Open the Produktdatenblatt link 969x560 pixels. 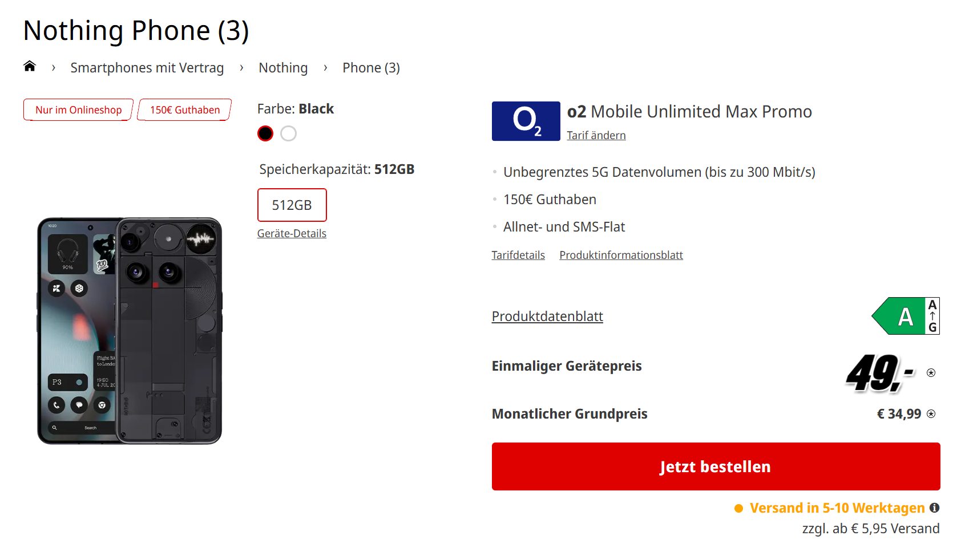tap(547, 316)
